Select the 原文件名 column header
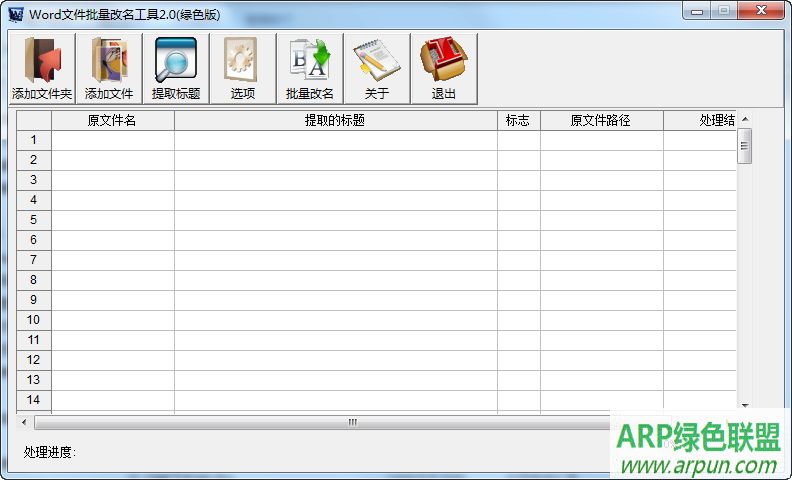The height and width of the screenshot is (480, 792). pos(113,120)
